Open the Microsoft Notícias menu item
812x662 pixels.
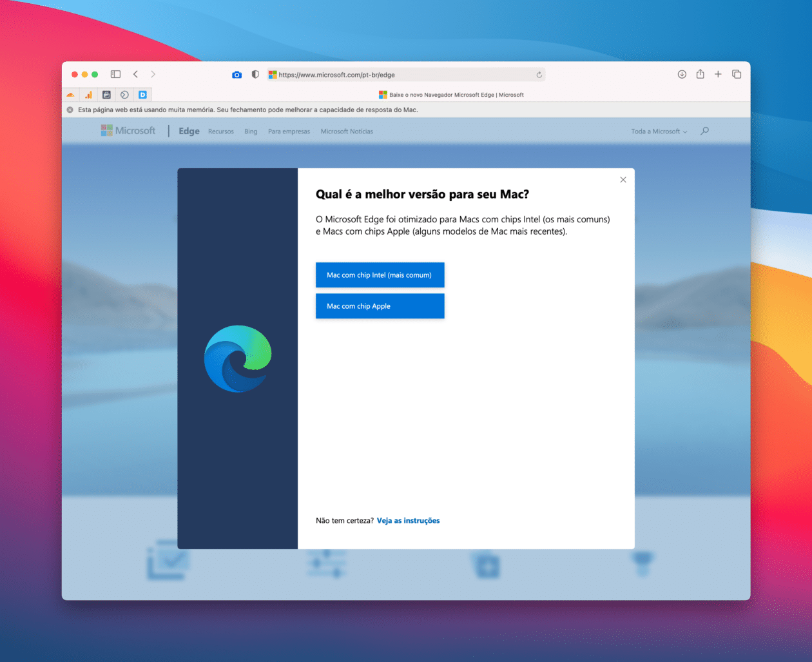tap(346, 131)
